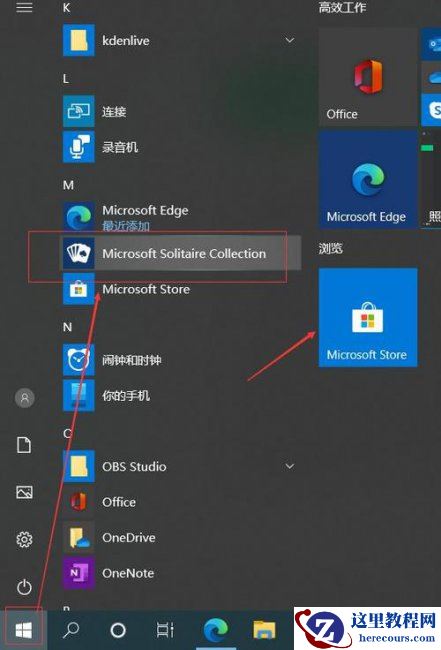This screenshot has height=650, width=441.
Task: Open the OBS Studio folder icon
Action: click(x=78, y=466)
